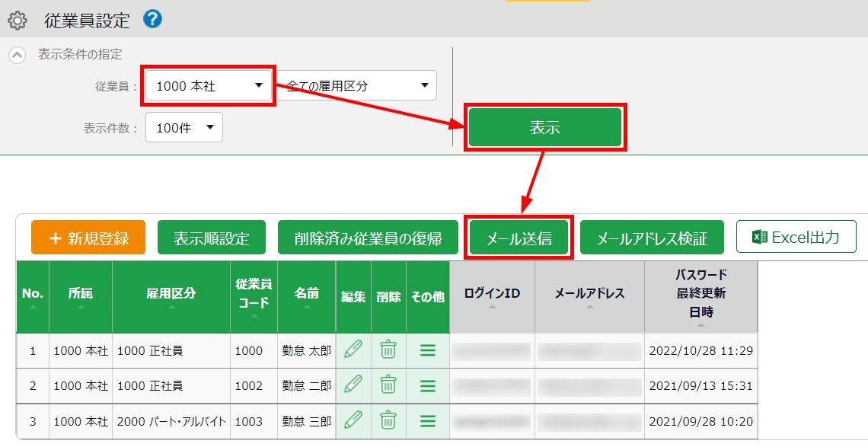Delete 勤怠 太郎 using trash icon
868x447 pixels.
pyautogui.click(x=388, y=350)
